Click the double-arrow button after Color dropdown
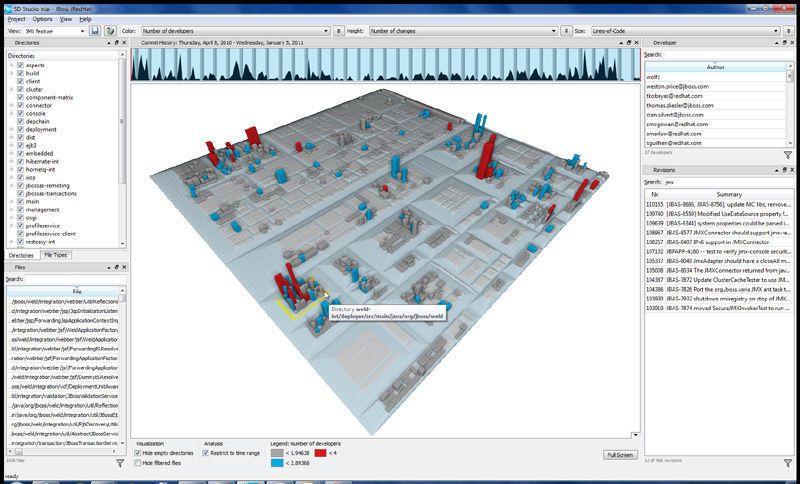This screenshot has height=484, width=800. 339,31
